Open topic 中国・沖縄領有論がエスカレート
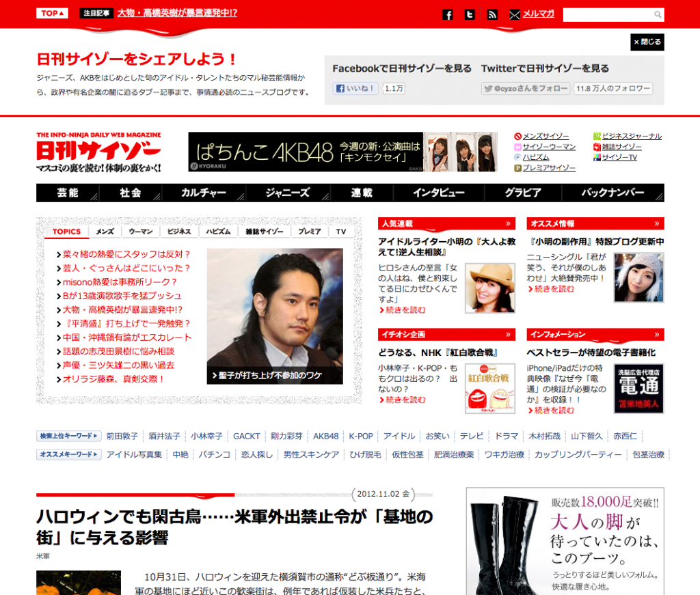The width and height of the screenshot is (700, 595). [126, 337]
